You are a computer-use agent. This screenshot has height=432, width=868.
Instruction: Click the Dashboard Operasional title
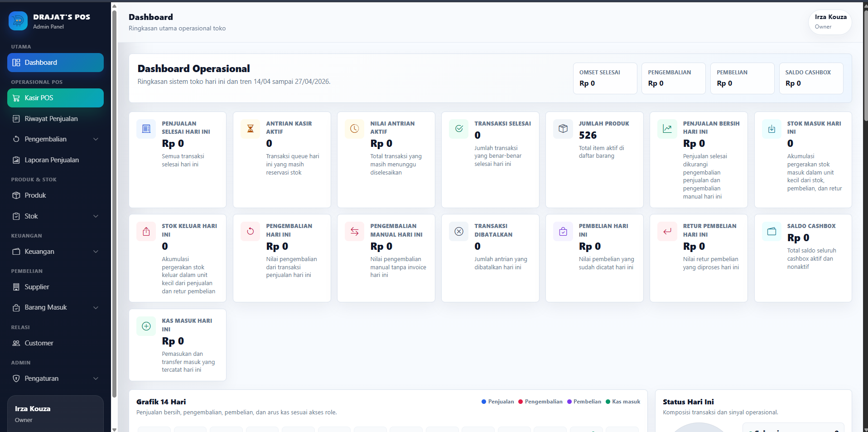click(x=193, y=68)
